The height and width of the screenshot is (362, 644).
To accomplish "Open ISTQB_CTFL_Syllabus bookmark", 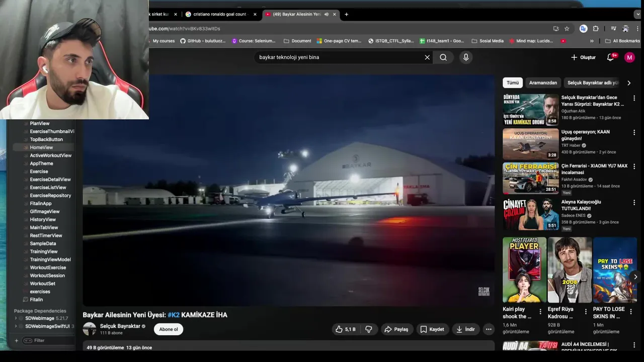I will [x=391, y=41].
